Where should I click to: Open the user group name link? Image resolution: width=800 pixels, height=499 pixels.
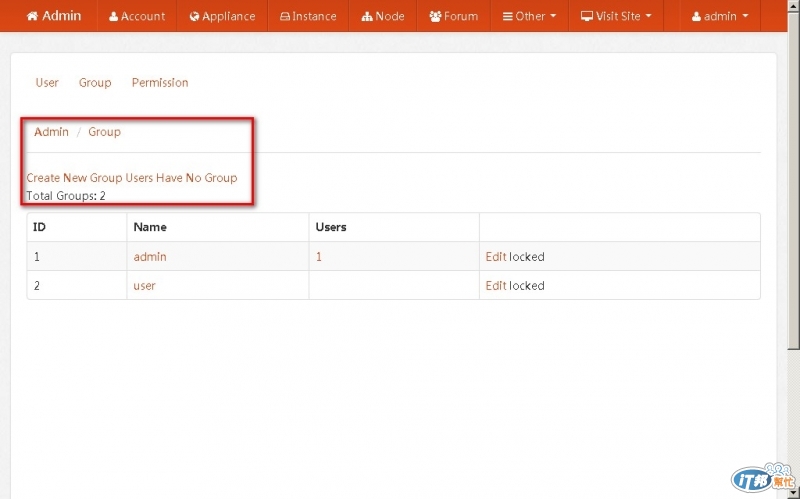(144, 286)
